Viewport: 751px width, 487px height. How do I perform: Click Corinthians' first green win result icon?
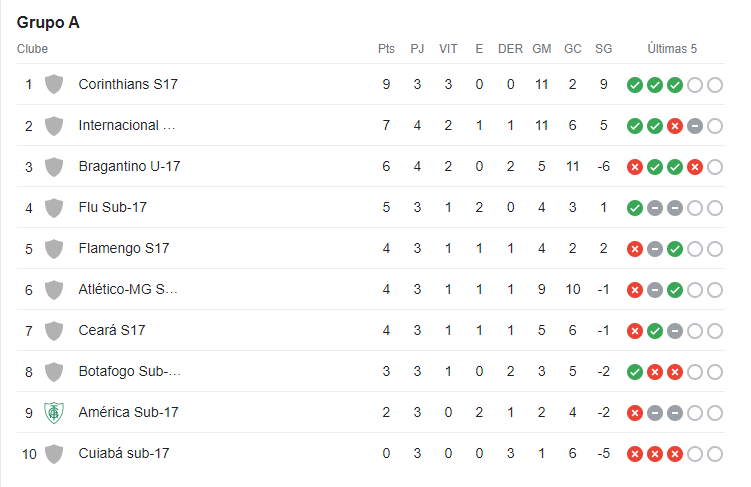pos(635,85)
